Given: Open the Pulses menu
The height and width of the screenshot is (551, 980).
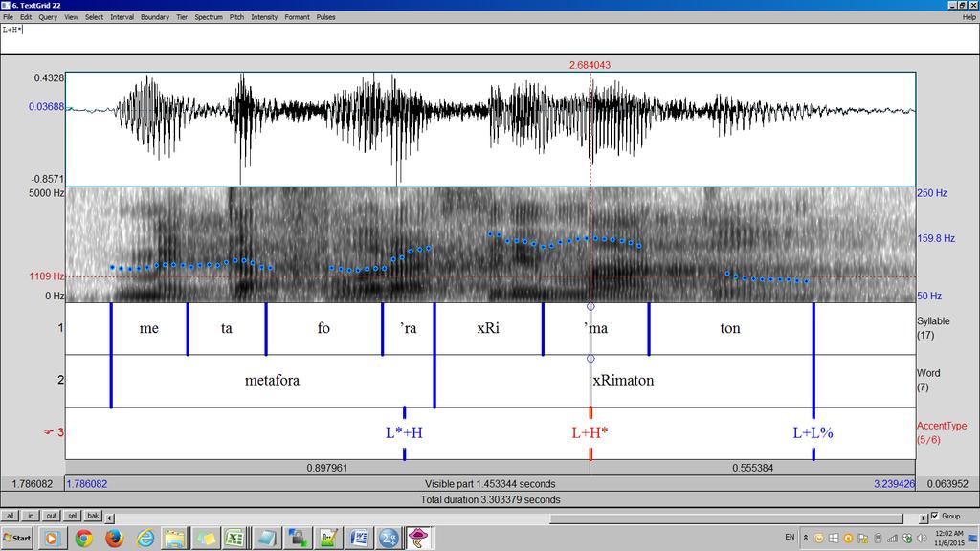Looking at the screenshot, I should (x=325, y=17).
